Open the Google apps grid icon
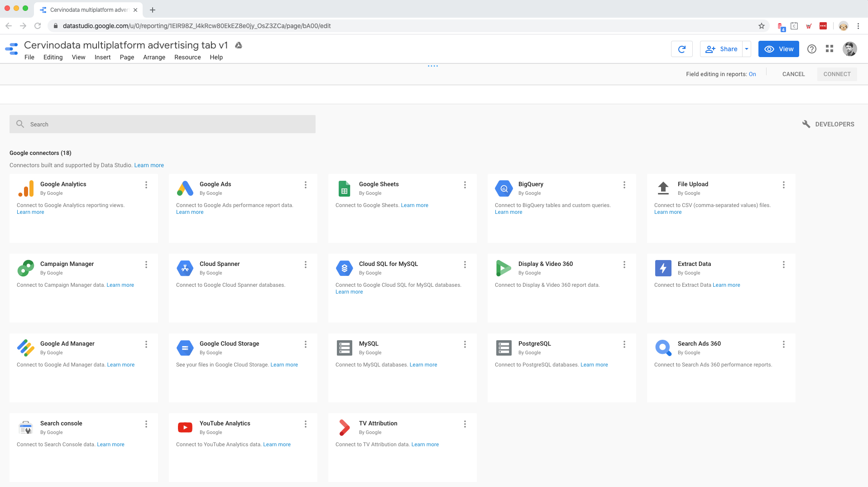The height and width of the screenshot is (487, 868). 830,49
